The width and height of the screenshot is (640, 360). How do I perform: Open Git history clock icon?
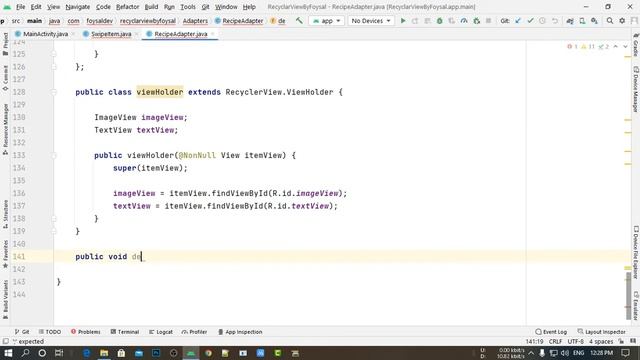pos(542,20)
